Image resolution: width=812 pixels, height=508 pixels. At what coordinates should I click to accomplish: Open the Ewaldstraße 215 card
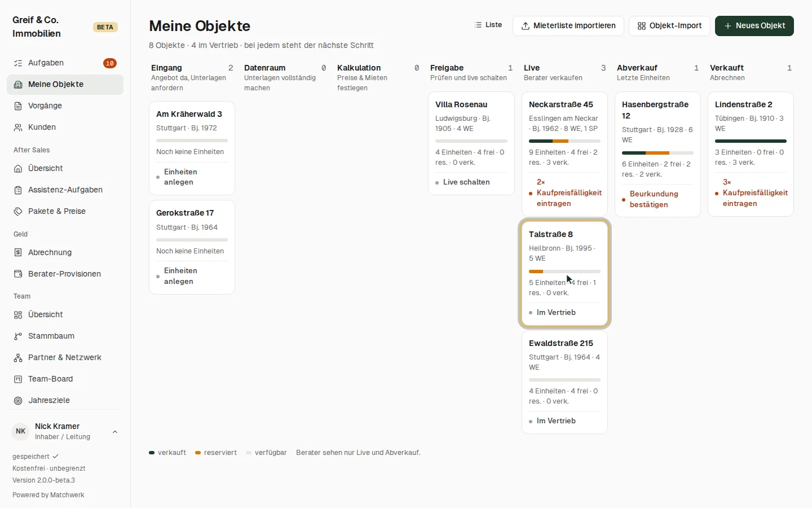click(564, 382)
